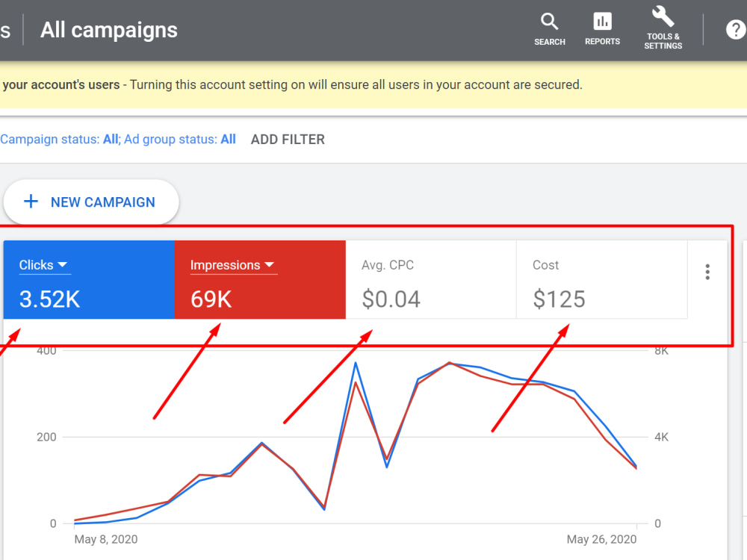Edit the Ad group status: All filter

pos(180,140)
